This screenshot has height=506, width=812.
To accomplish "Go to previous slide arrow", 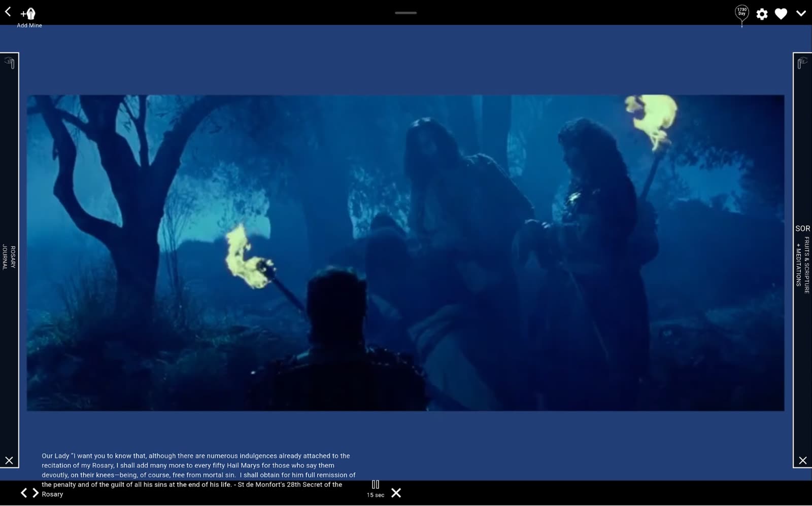I will click(x=23, y=493).
